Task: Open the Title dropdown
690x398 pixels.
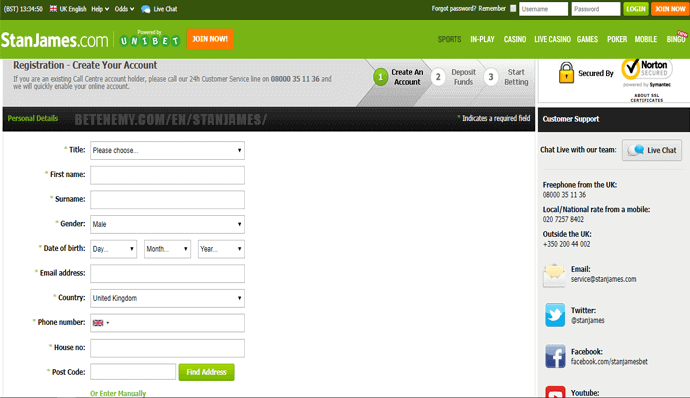Action: coord(167,151)
